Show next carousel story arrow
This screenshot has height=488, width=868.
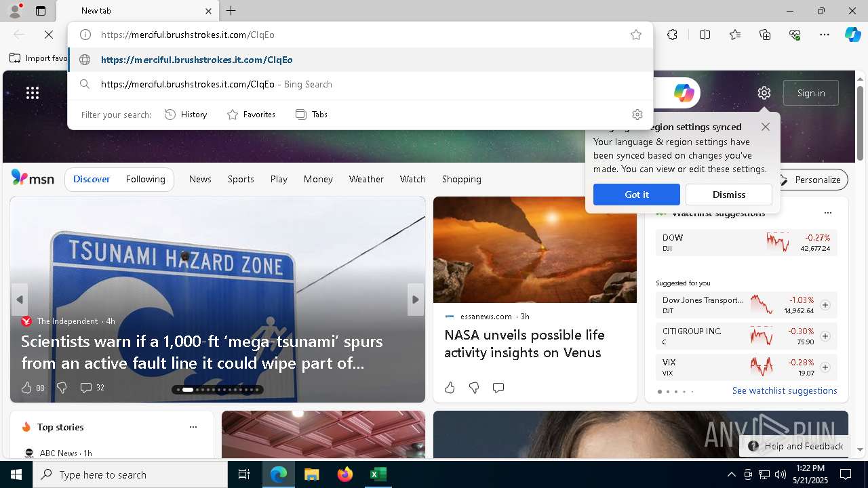[416, 300]
